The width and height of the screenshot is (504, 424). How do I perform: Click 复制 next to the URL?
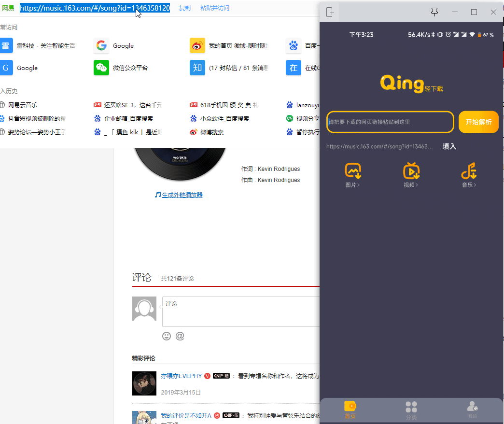click(185, 8)
